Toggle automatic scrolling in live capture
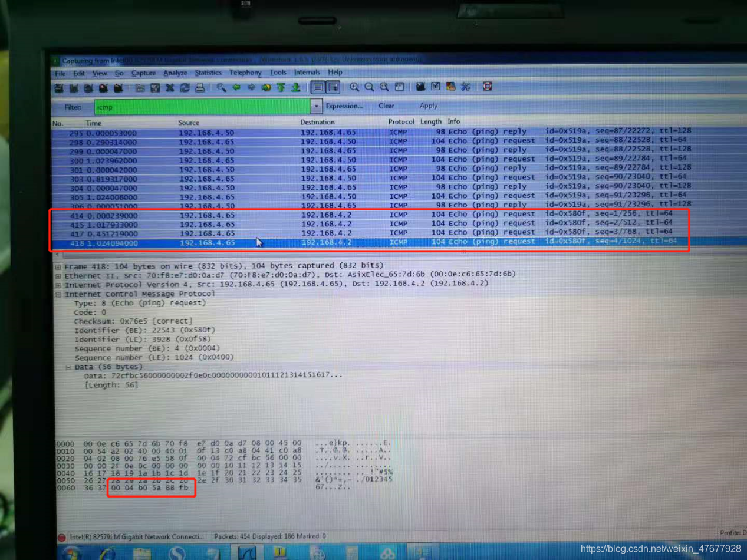 (332, 87)
